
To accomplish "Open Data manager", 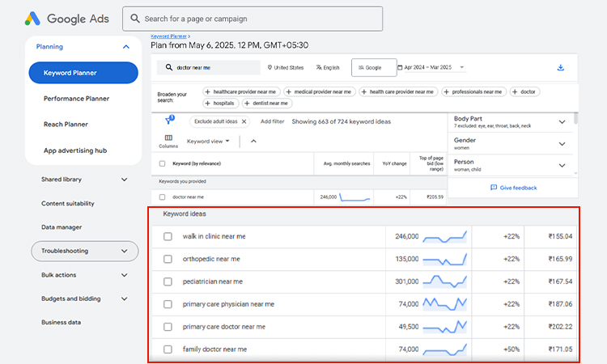I will click(x=62, y=227).
